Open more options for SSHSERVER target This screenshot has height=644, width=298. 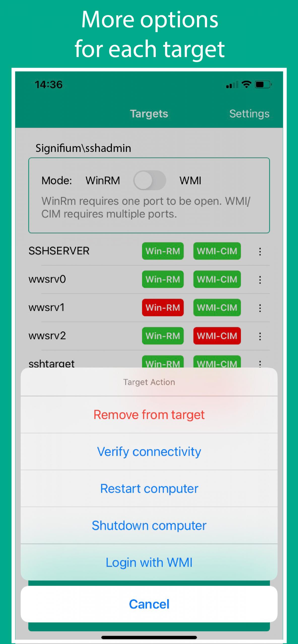click(260, 251)
